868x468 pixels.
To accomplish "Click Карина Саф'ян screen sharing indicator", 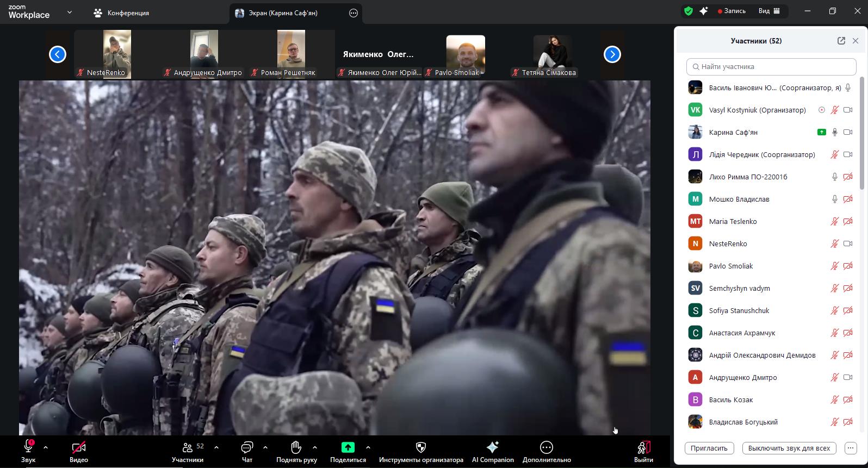I will tap(822, 132).
